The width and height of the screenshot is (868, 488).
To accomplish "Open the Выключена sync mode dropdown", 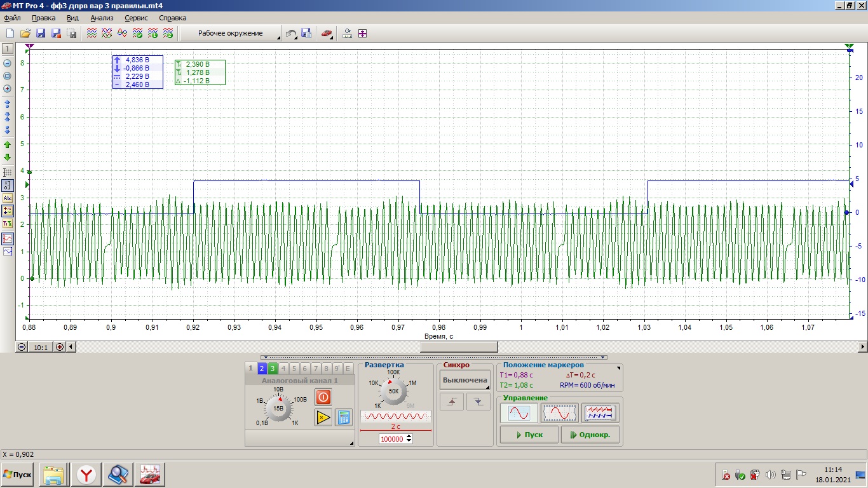I will coord(465,380).
